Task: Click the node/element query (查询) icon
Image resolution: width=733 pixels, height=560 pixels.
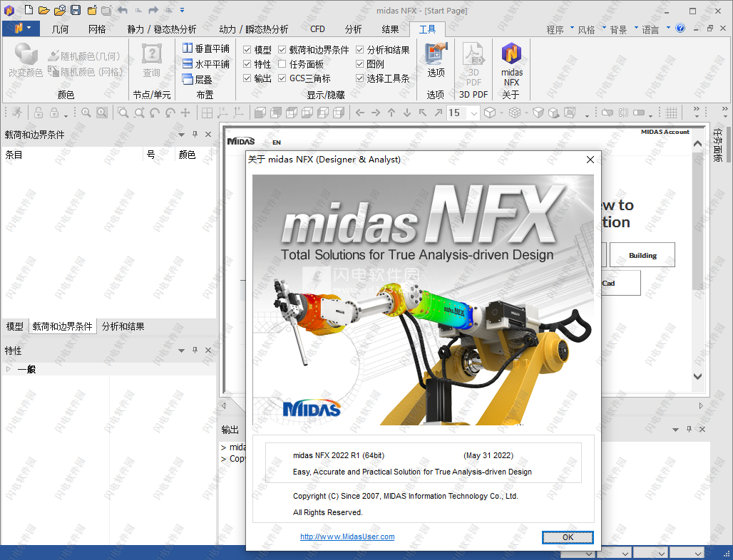Action: [151, 59]
